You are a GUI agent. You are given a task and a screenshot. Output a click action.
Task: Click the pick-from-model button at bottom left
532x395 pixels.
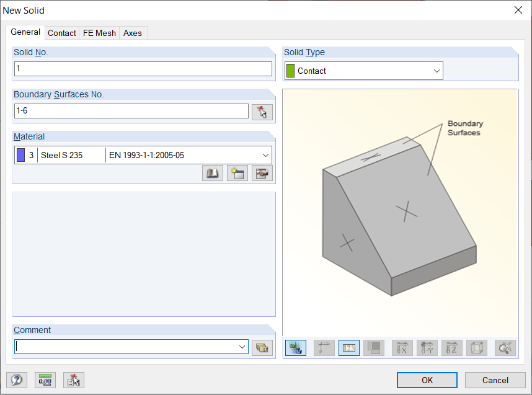click(74, 380)
